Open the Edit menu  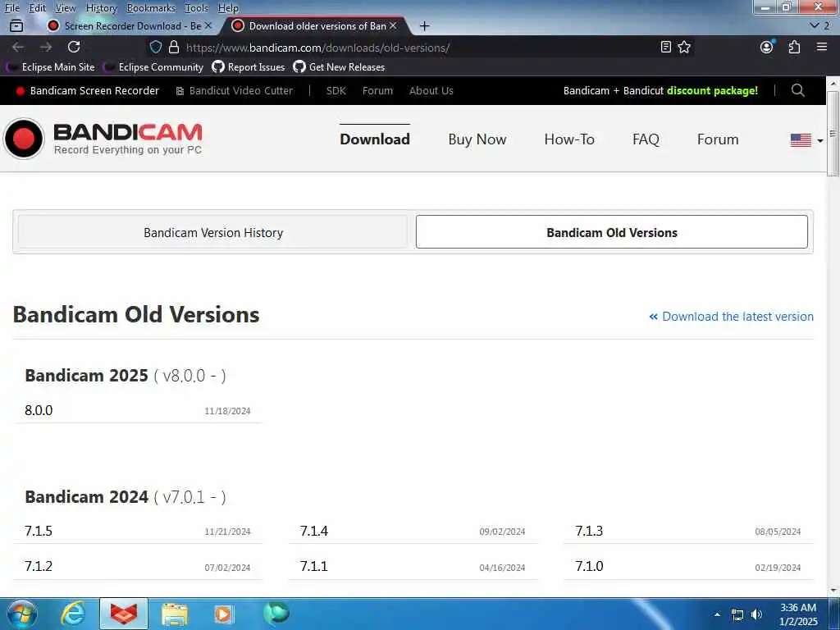[38, 8]
